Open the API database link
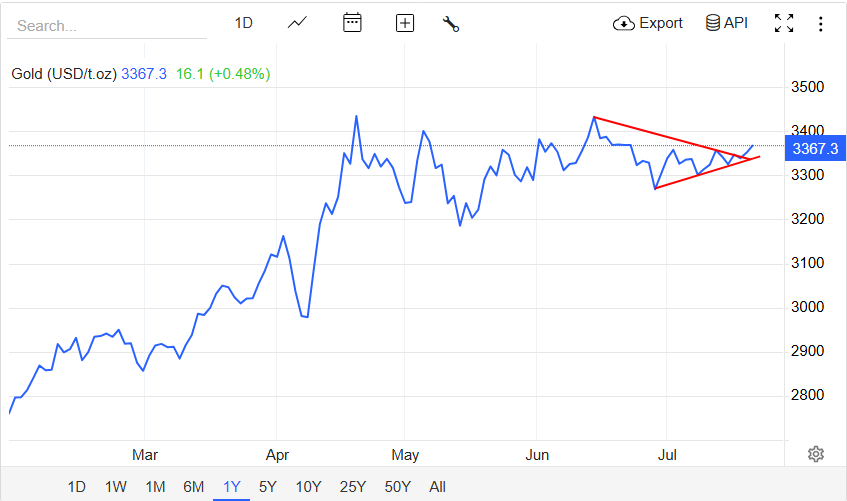This screenshot has width=847, height=501. point(727,23)
